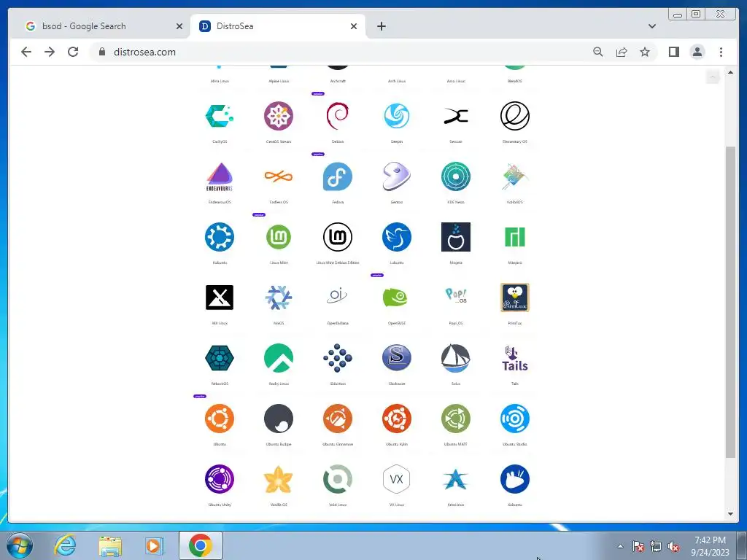Choose the Slackware logo
Viewport: 747px width, 560px height.
point(396,357)
